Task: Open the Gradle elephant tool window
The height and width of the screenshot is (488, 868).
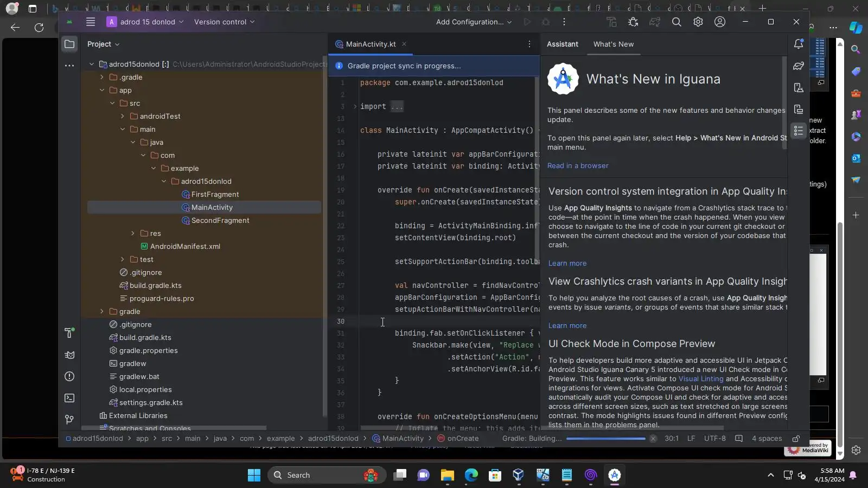Action: pos(799,66)
